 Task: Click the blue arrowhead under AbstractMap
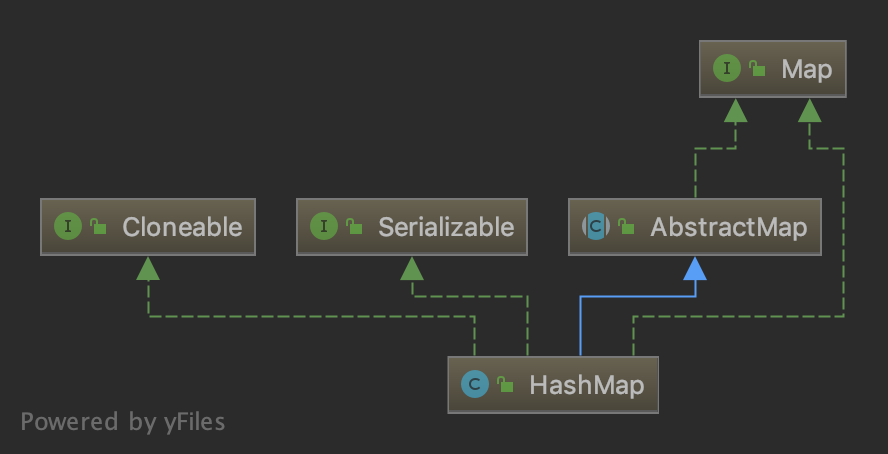coord(695,266)
